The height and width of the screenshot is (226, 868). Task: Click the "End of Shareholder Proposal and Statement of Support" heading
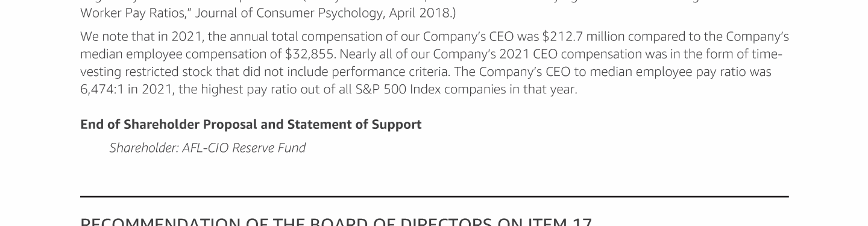(251, 125)
